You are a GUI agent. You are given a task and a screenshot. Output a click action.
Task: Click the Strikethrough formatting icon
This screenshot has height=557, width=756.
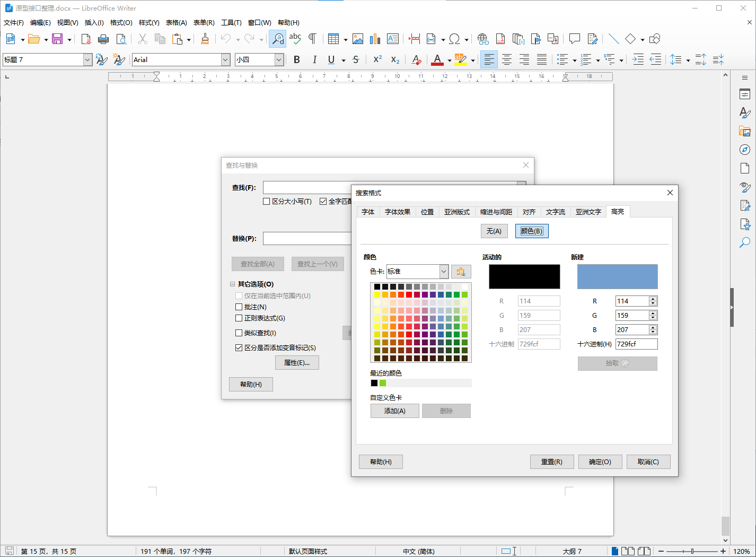click(x=356, y=60)
